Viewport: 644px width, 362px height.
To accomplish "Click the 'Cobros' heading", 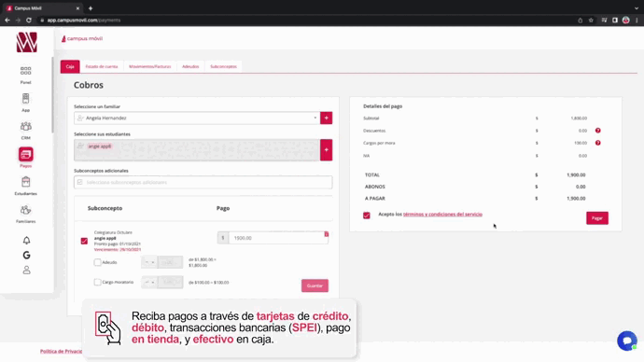I will pyautogui.click(x=89, y=85).
